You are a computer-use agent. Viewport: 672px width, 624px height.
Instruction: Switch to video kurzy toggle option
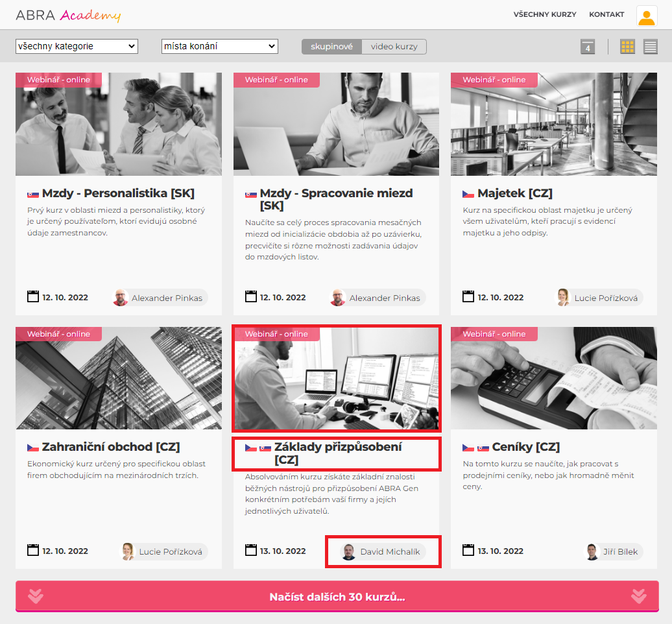pos(394,47)
